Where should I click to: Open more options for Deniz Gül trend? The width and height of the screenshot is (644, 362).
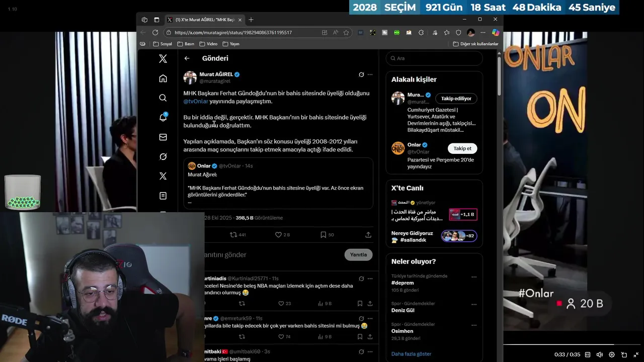click(x=474, y=304)
